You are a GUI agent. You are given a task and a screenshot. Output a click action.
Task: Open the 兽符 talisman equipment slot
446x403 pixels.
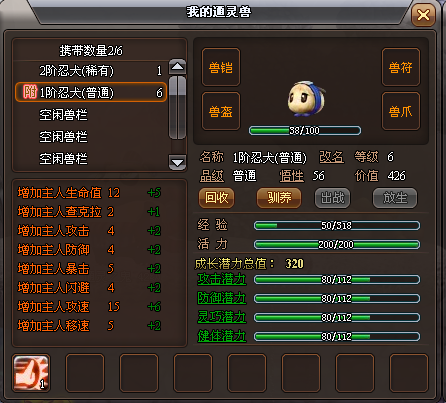tap(401, 67)
